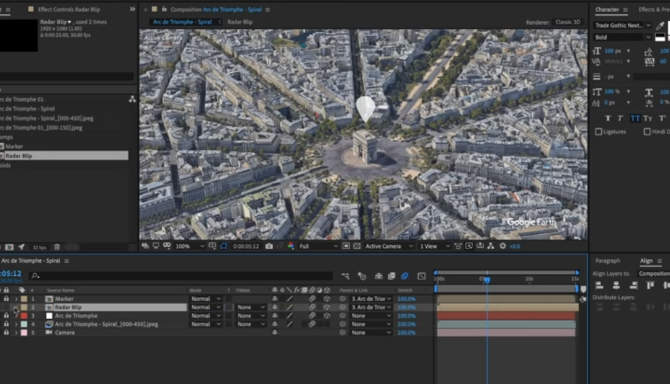Open the 1 View layout dropdown
This screenshot has width=670, height=384.
click(x=434, y=246)
